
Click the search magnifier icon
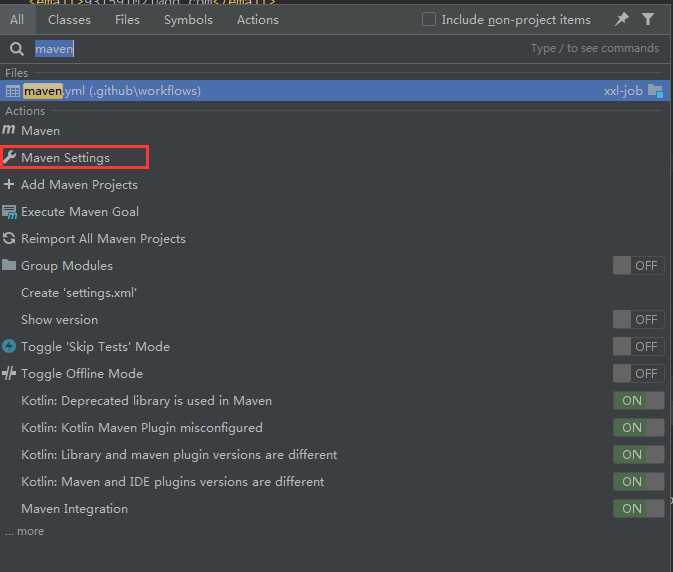pos(17,49)
